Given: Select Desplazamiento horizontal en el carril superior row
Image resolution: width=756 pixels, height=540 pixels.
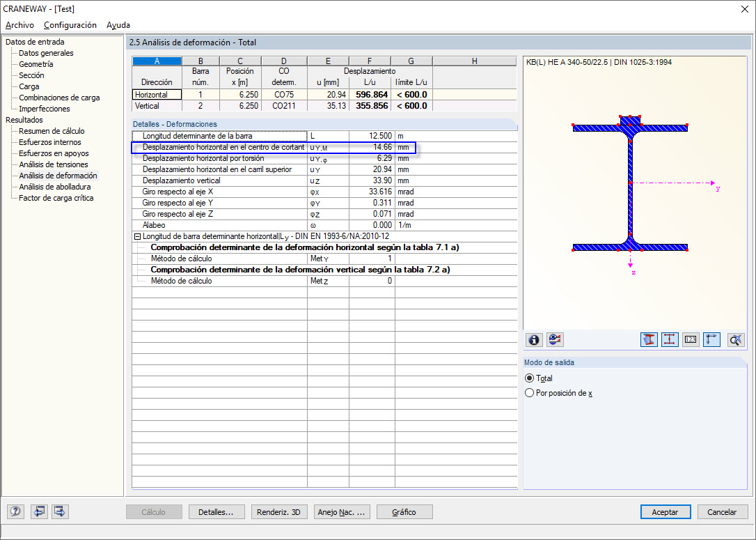Looking at the screenshot, I should coord(324,169).
